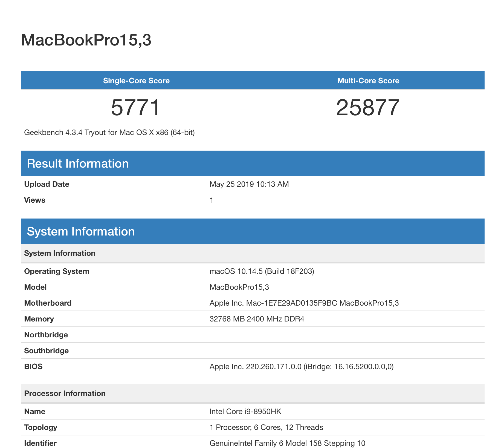Click the Topology label

click(40, 427)
